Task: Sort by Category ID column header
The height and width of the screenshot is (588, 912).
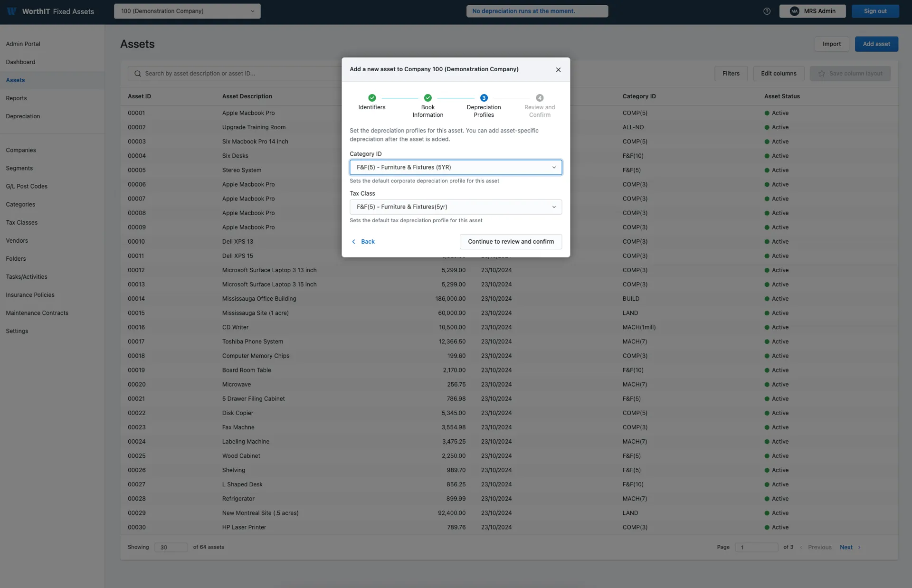Action: (639, 96)
